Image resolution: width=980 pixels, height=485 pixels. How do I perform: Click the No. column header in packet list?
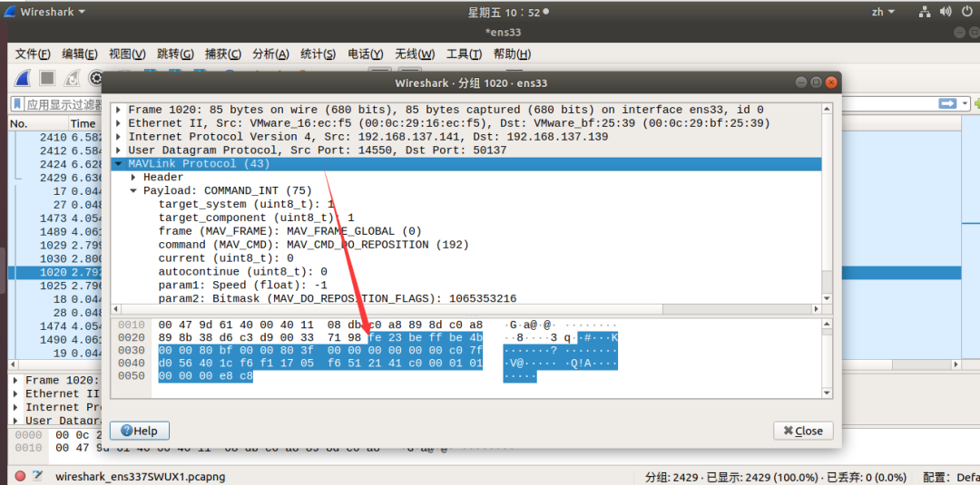(x=36, y=123)
